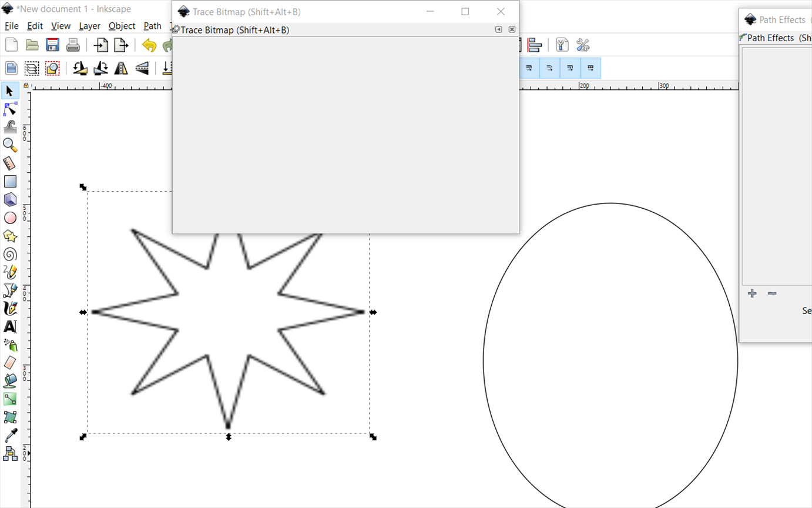Screen dimensions: 812x508
Task: Pick the Eraser tool
Action: click(x=10, y=362)
